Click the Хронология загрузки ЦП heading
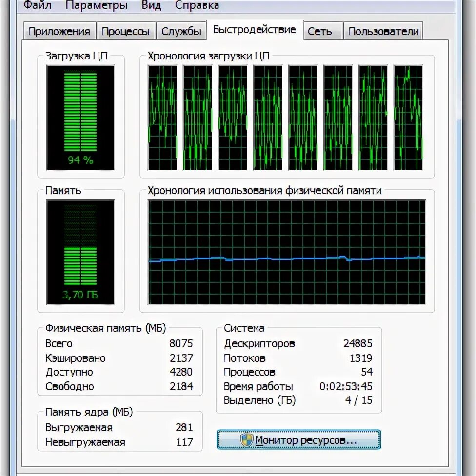Screen dimensions: 476x476 click(x=209, y=56)
